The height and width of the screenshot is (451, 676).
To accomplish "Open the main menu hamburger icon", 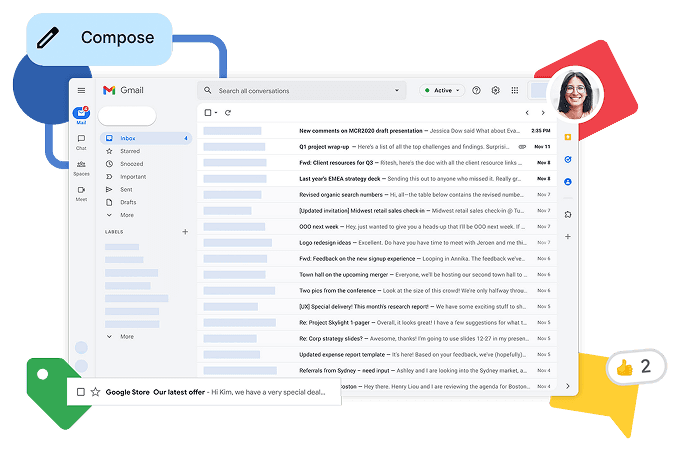I will (x=81, y=91).
